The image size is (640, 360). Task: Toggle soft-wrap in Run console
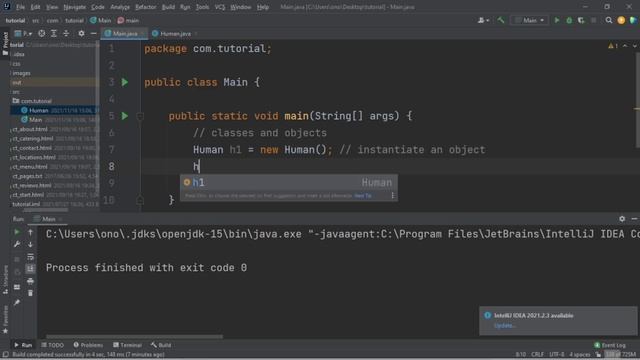tap(30, 257)
